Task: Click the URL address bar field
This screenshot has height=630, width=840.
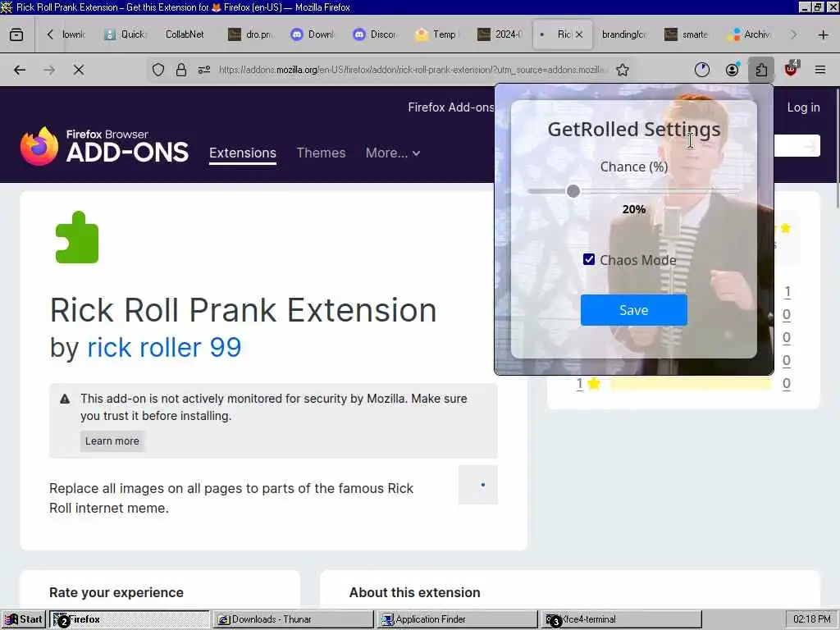Action: pos(412,71)
